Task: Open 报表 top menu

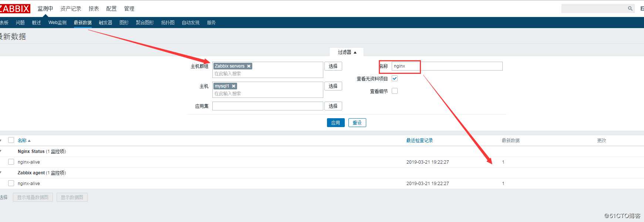Action: tap(94, 8)
